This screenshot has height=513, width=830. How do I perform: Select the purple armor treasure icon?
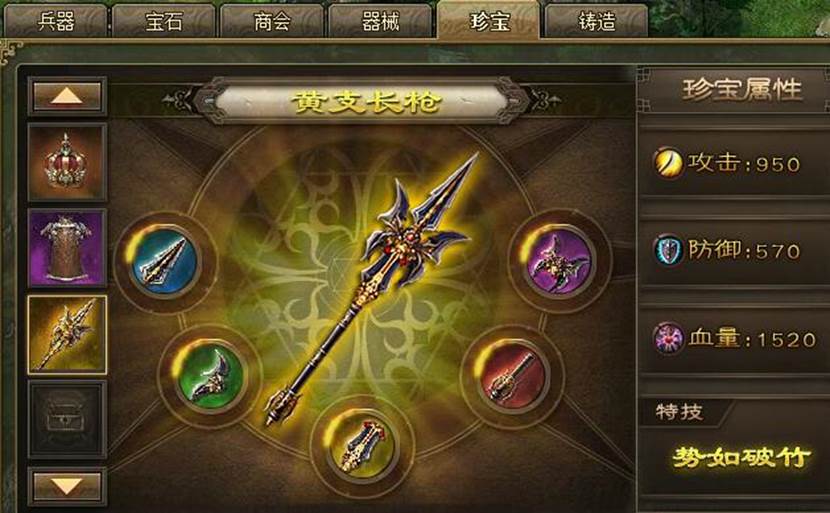click(67, 248)
